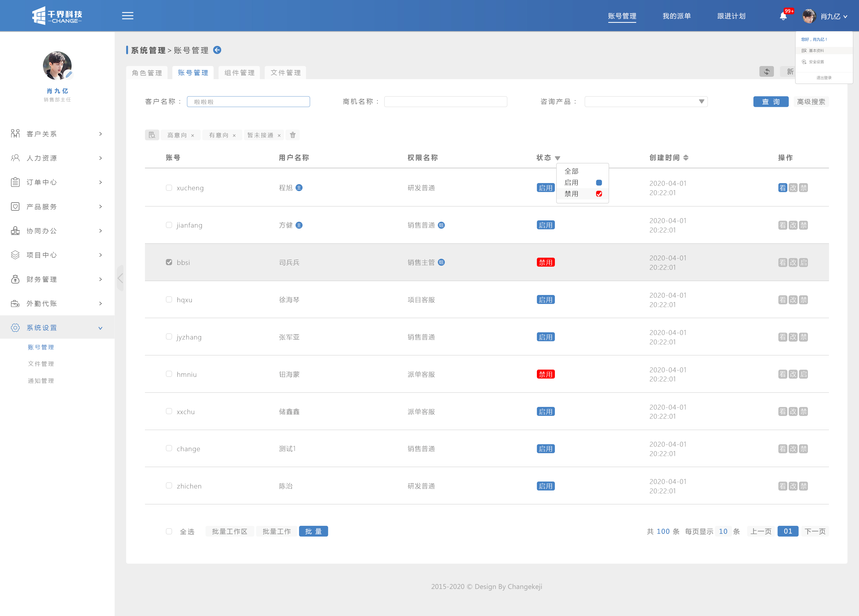This screenshot has height=616, width=859.
Task: Click 看 view icon for xucheng row
Action: click(782, 188)
